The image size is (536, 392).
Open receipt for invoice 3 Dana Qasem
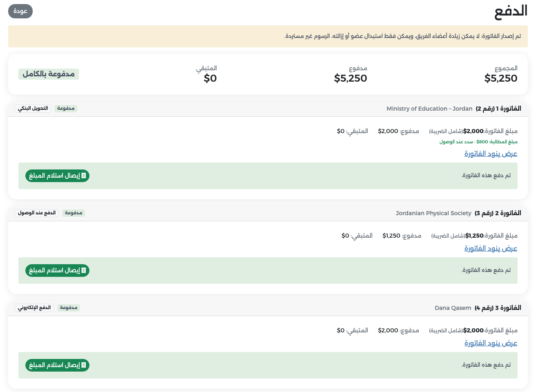coord(57,365)
